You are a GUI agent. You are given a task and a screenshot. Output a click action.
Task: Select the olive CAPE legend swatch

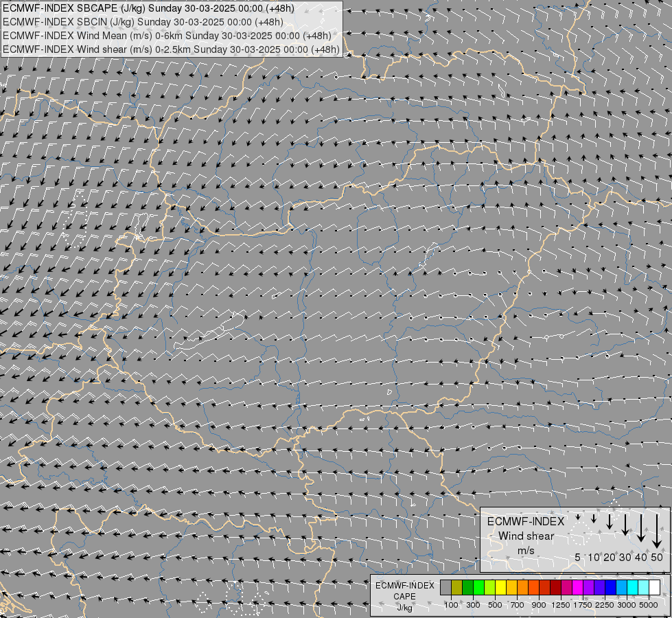(457, 587)
